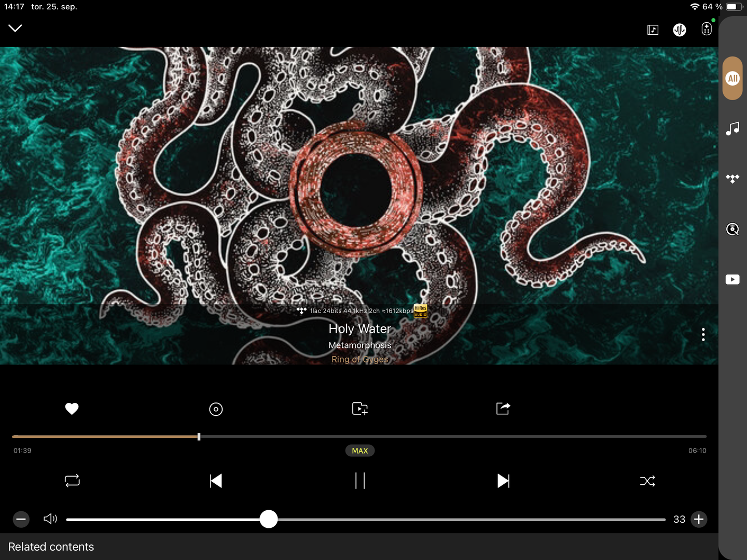Image resolution: width=747 pixels, height=560 pixels.
Task: Toggle shuffle playback
Action: [647, 481]
